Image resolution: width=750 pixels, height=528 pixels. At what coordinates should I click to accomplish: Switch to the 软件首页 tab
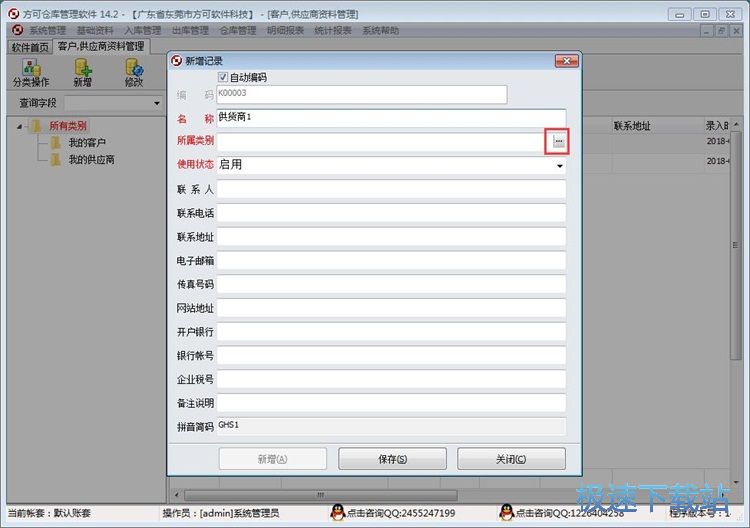pyautogui.click(x=30, y=47)
